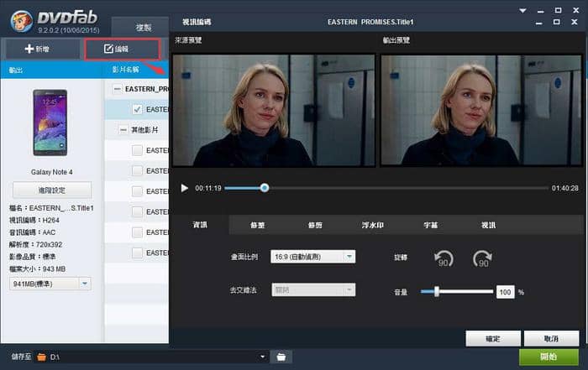Click the 輸出 output column header

coord(16,70)
